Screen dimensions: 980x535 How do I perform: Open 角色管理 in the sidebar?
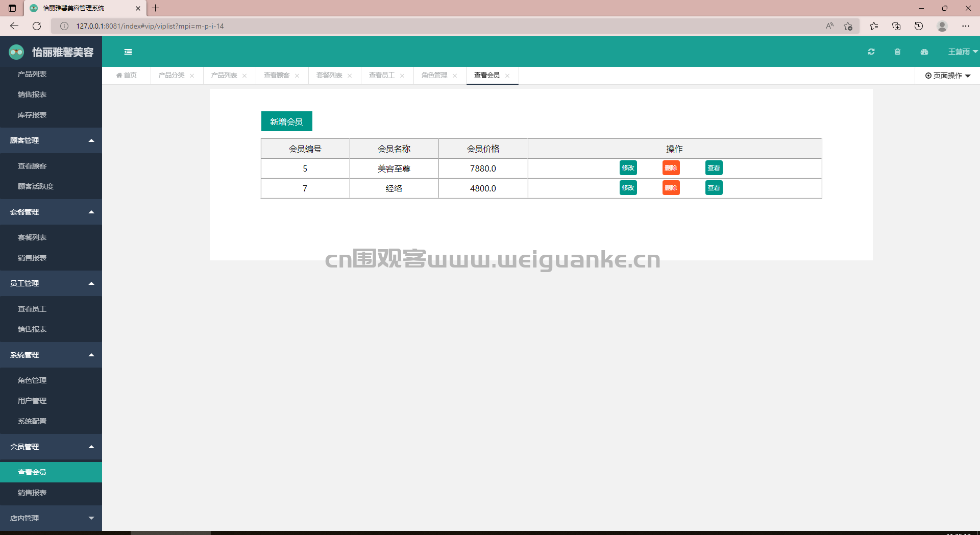click(x=51, y=380)
